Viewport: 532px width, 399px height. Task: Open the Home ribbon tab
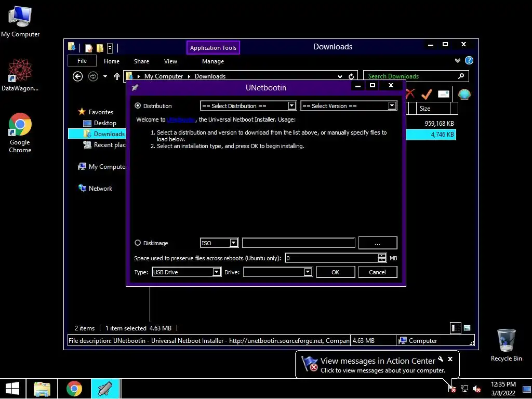click(x=112, y=61)
